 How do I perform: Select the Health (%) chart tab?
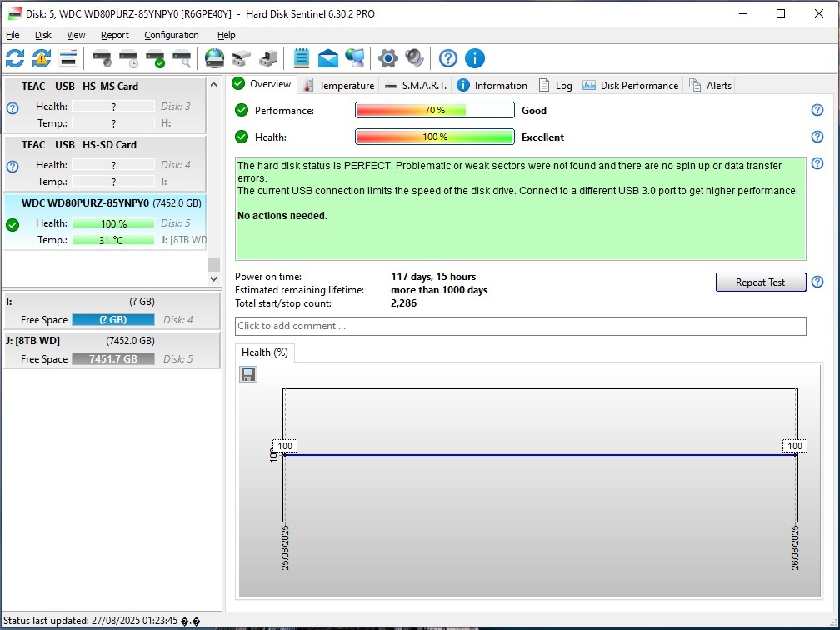265,352
